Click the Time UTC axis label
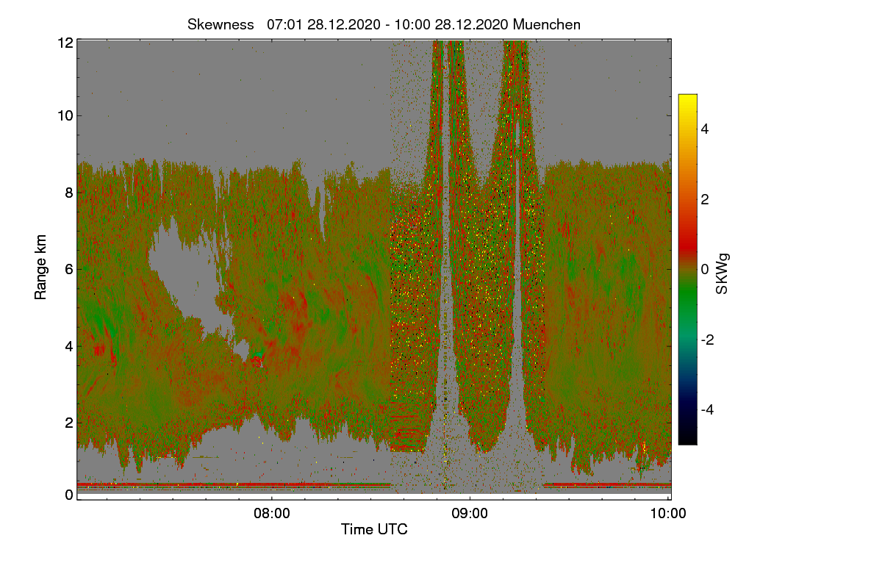882x588 pixels. [x=374, y=528]
